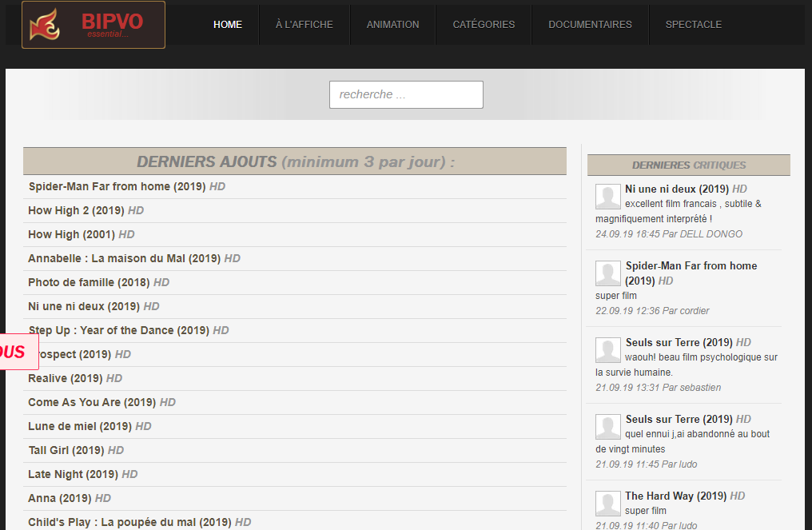Open the CATÉGORIES menu
The height and width of the screenshot is (530, 812).
(484, 24)
